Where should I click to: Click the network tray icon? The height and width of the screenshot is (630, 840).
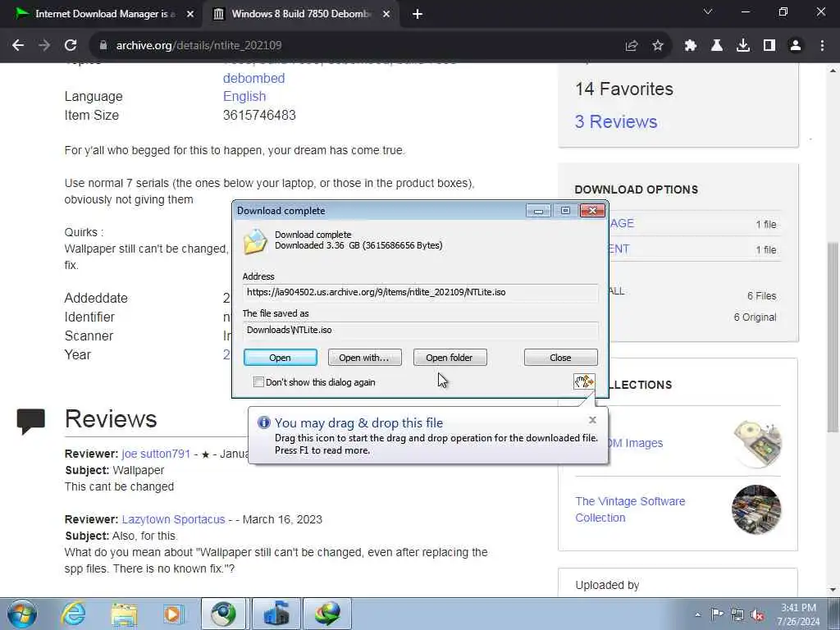(x=737, y=614)
